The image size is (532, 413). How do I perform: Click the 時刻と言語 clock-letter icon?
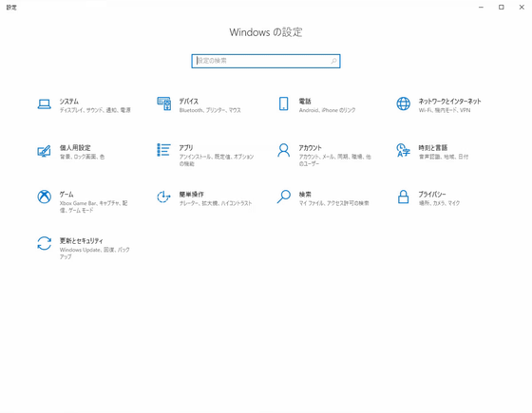point(404,150)
